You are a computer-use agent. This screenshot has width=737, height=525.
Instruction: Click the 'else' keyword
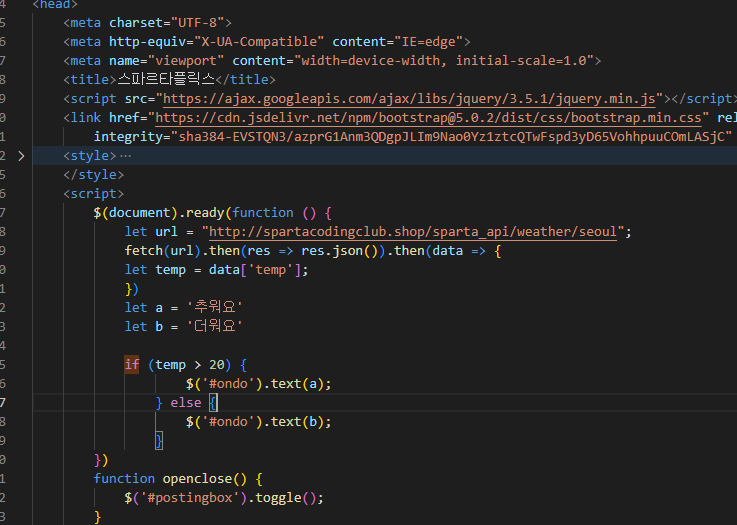coord(186,403)
